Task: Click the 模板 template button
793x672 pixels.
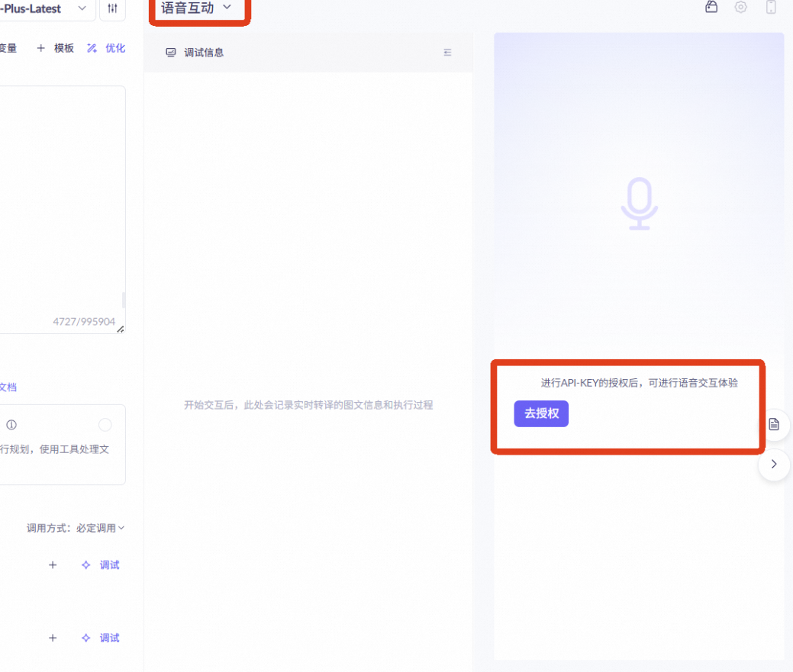Action: (63, 48)
